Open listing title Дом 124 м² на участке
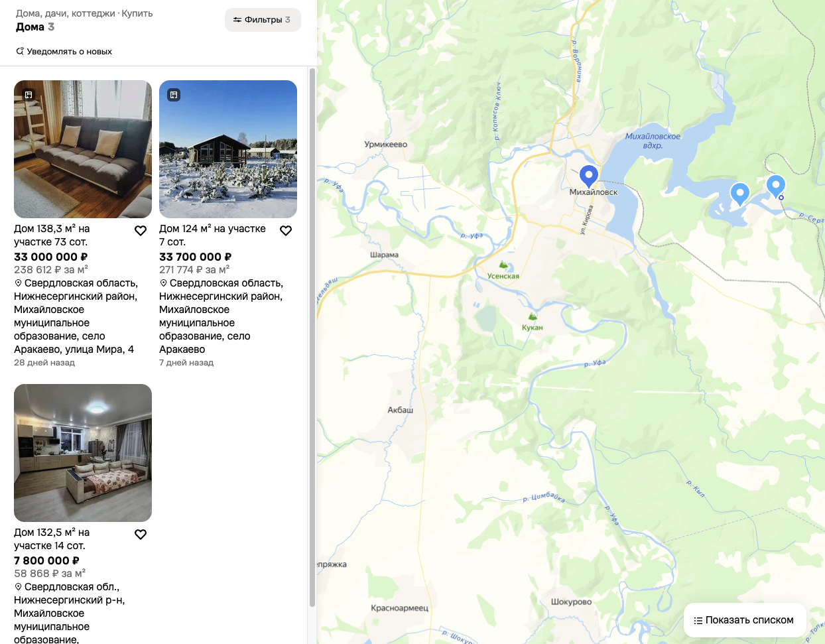The width and height of the screenshot is (825, 644). [212, 235]
